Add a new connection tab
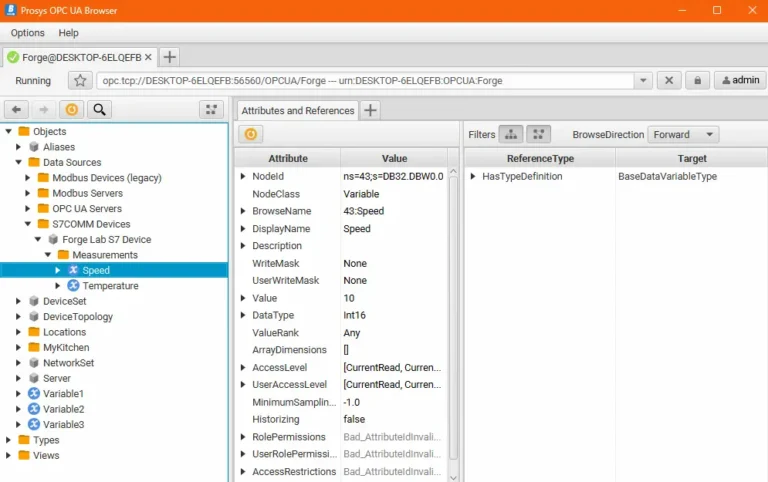 point(169,57)
